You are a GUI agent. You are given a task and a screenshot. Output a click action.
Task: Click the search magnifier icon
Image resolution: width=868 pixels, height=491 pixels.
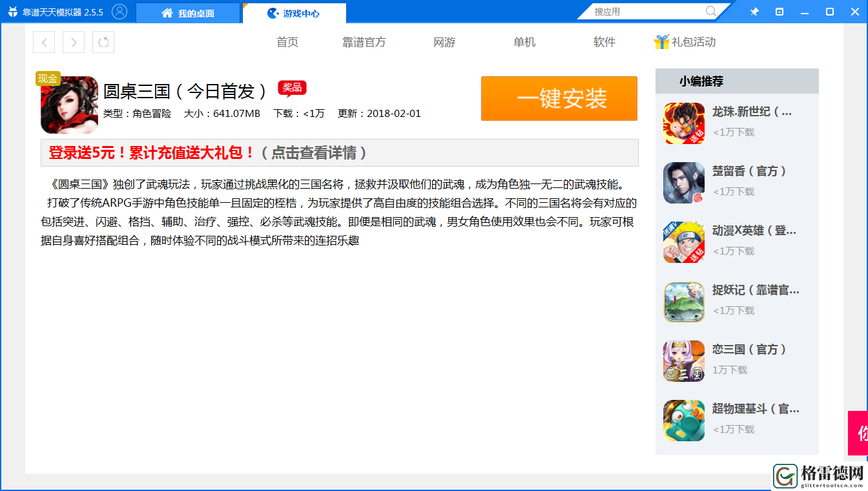coord(711,11)
